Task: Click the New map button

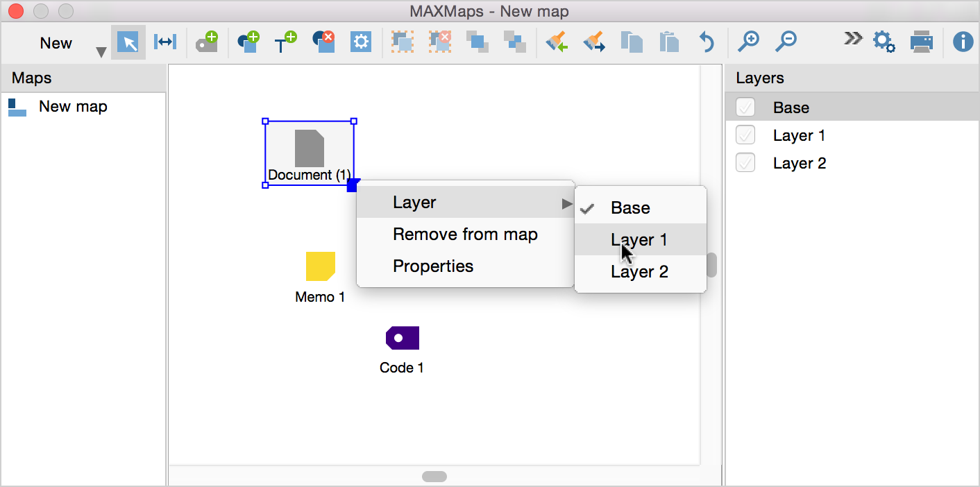Action: coord(56,43)
